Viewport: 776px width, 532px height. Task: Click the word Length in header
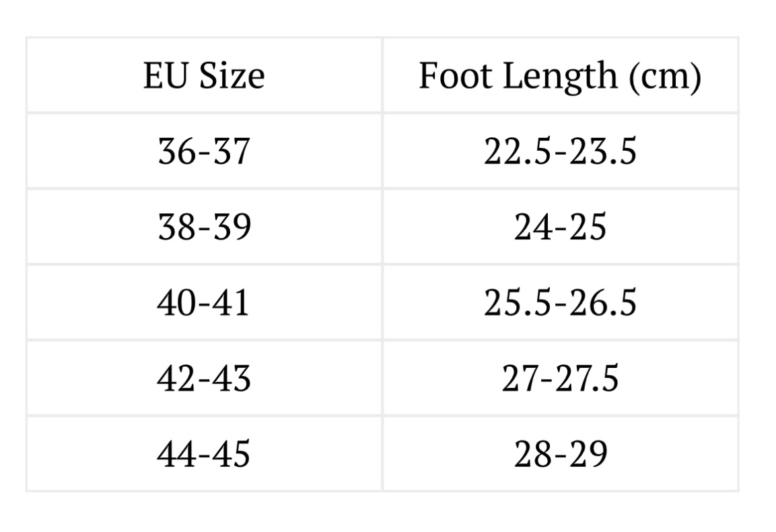pos(560,78)
